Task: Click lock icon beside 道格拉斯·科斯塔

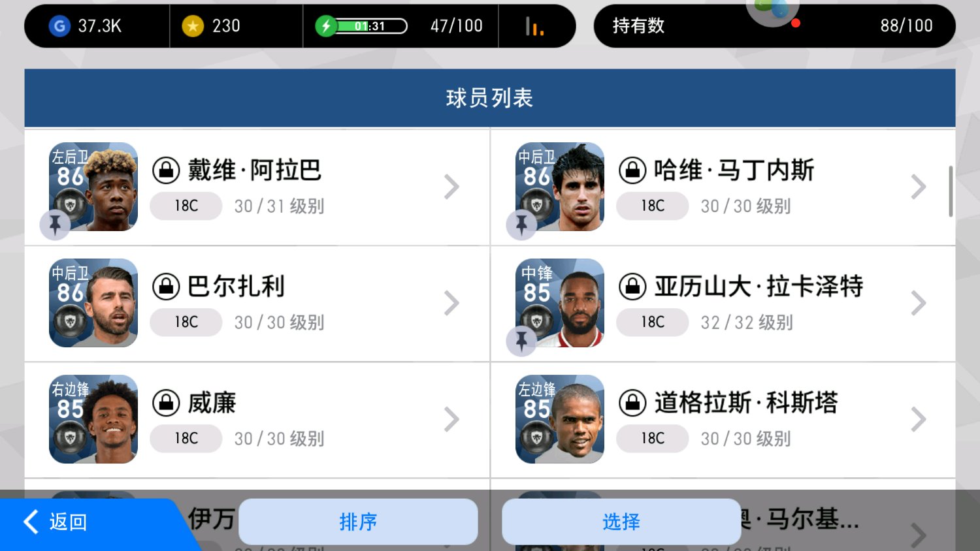Action: coord(632,403)
